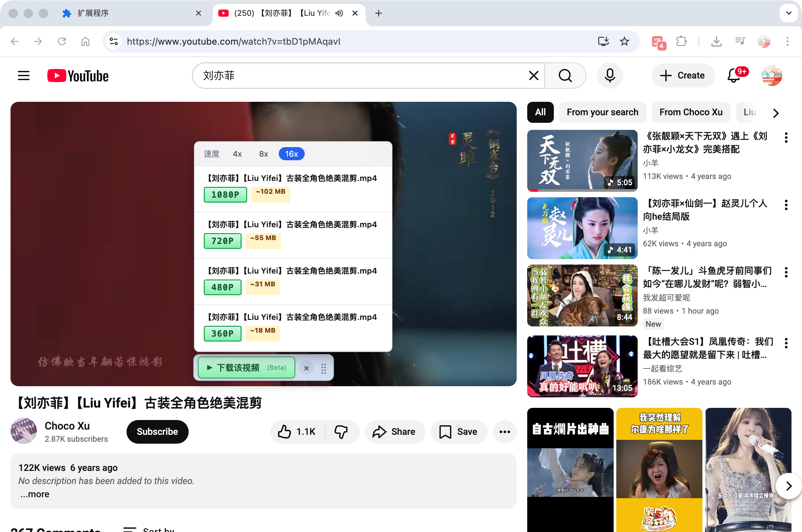Click the 下载该视频 download button

[247, 368]
